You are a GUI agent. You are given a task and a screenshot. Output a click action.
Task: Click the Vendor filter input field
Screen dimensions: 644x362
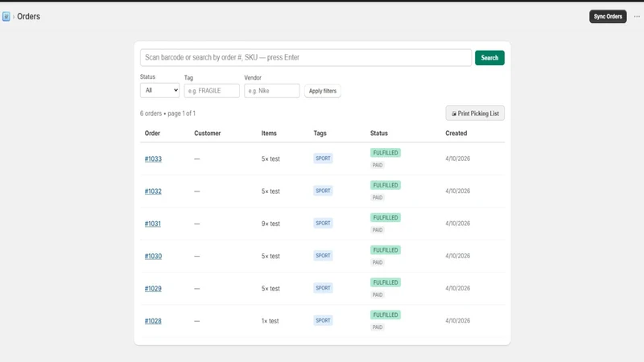pyautogui.click(x=272, y=91)
